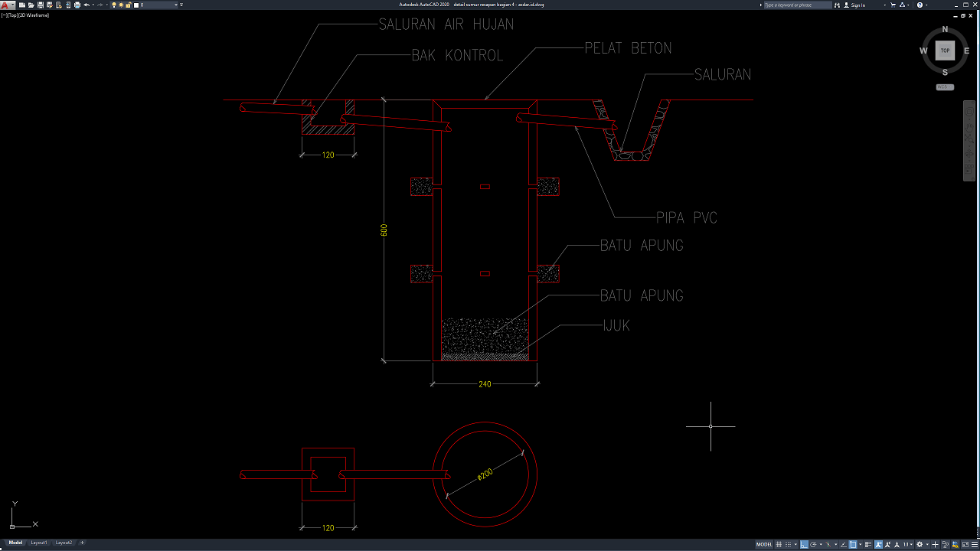Image resolution: width=980 pixels, height=551 pixels.
Task: Open the AutoCAD application menu
Action: pyautogui.click(x=5, y=5)
